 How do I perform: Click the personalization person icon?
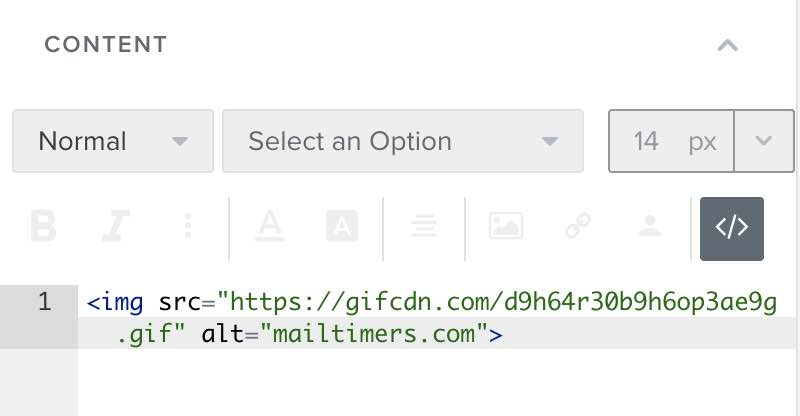651,227
